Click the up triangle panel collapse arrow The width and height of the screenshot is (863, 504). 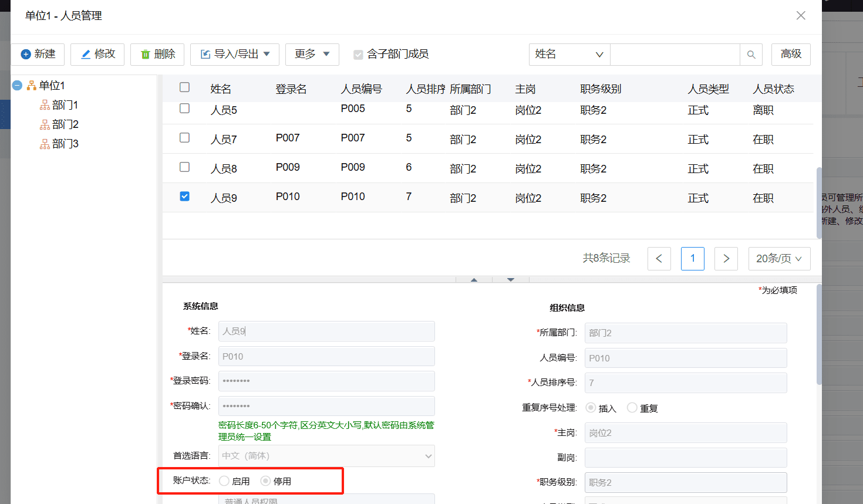[x=474, y=280]
